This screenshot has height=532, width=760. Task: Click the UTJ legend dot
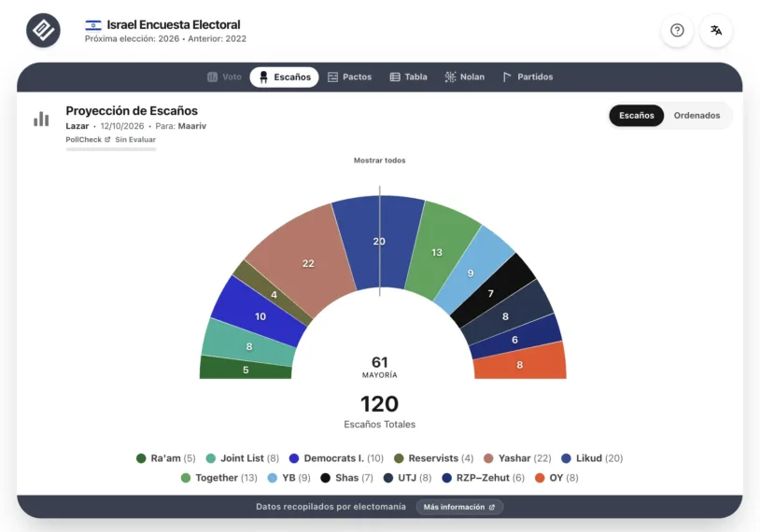[x=388, y=478]
